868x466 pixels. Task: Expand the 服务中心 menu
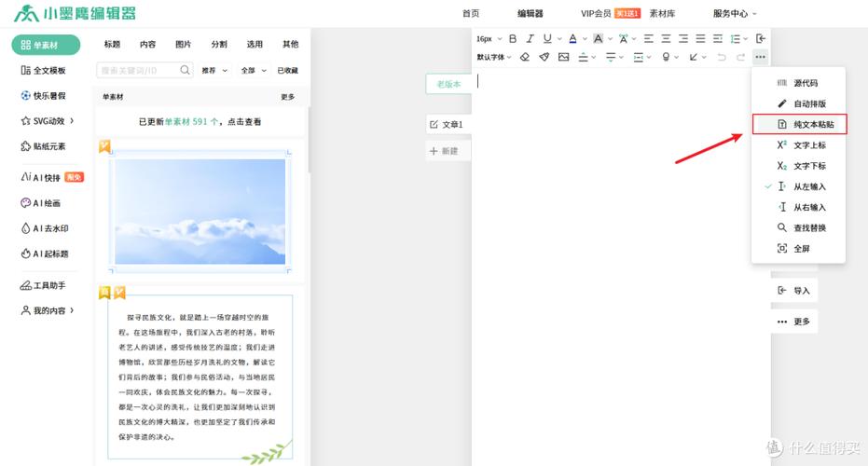click(734, 13)
